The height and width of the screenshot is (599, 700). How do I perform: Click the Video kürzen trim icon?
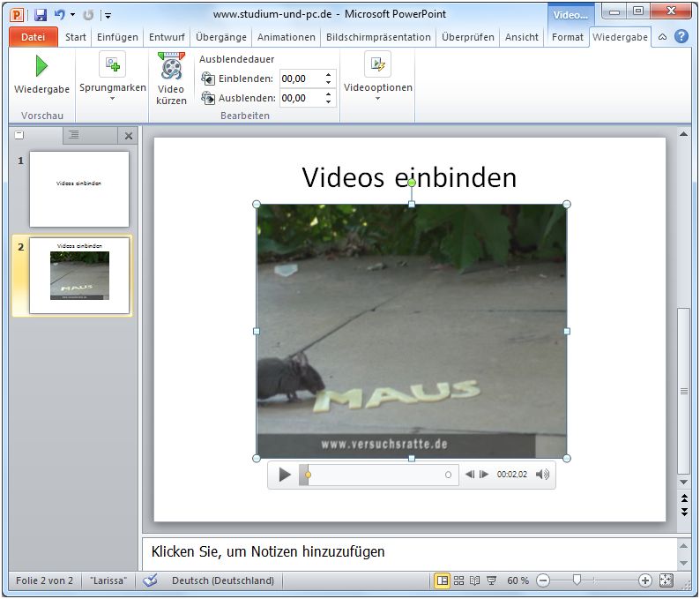(171, 66)
